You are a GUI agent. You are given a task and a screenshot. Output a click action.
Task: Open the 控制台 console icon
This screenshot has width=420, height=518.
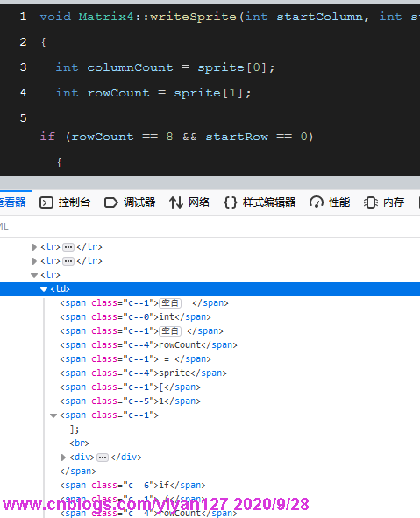(46, 202)
